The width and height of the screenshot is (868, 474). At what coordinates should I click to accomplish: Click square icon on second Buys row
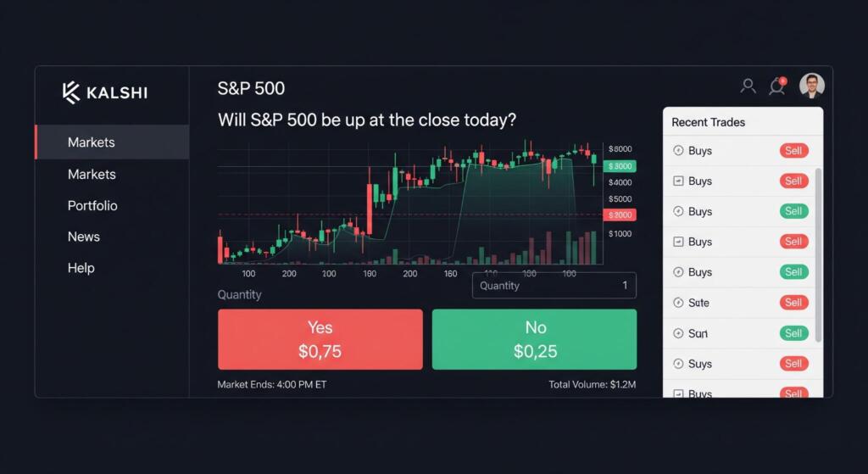pos(678,181)
